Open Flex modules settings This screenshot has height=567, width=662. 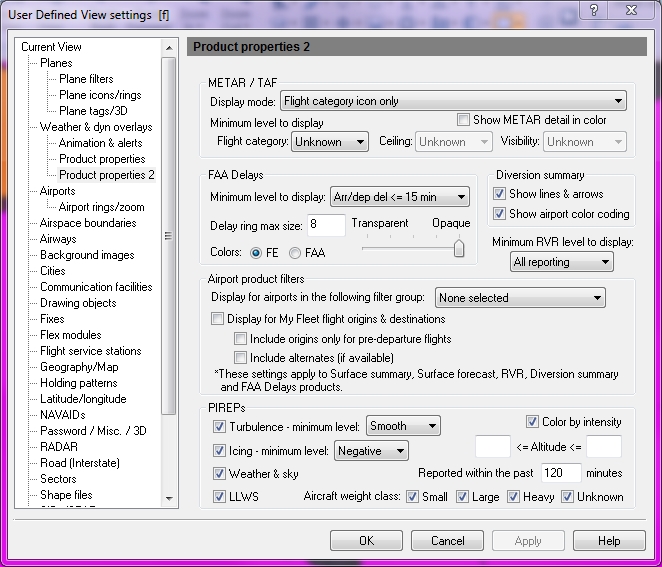pos(71,335)
